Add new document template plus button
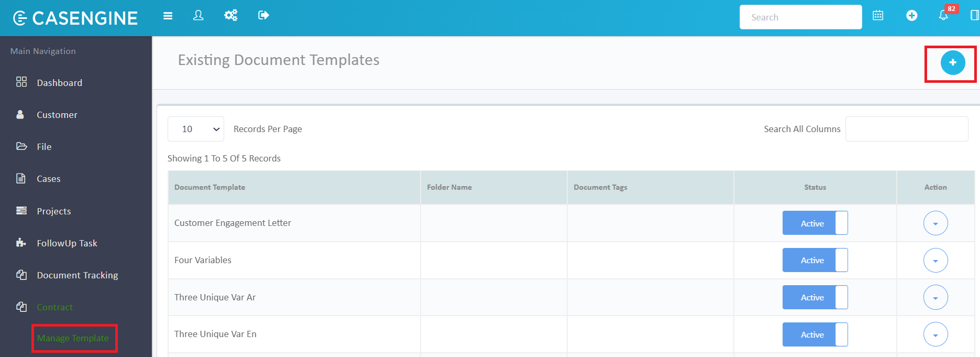The image size is (980, 357). [952, 62]
